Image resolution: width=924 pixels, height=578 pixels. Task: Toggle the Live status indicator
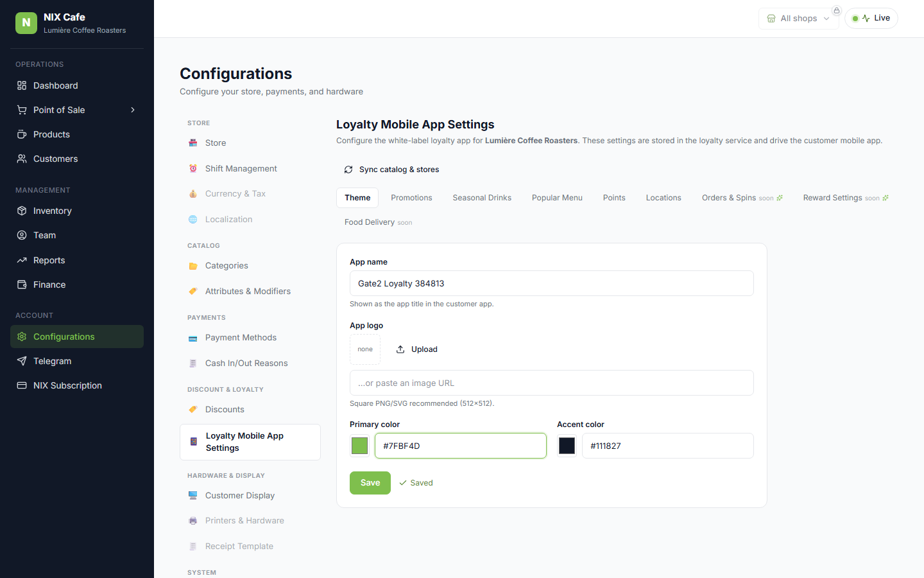(871, 18)
